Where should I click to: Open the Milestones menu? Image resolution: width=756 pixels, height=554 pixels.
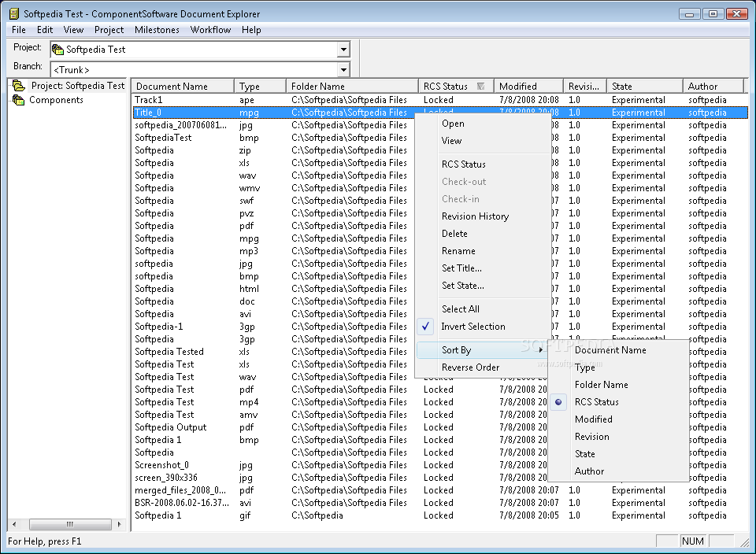157,30
